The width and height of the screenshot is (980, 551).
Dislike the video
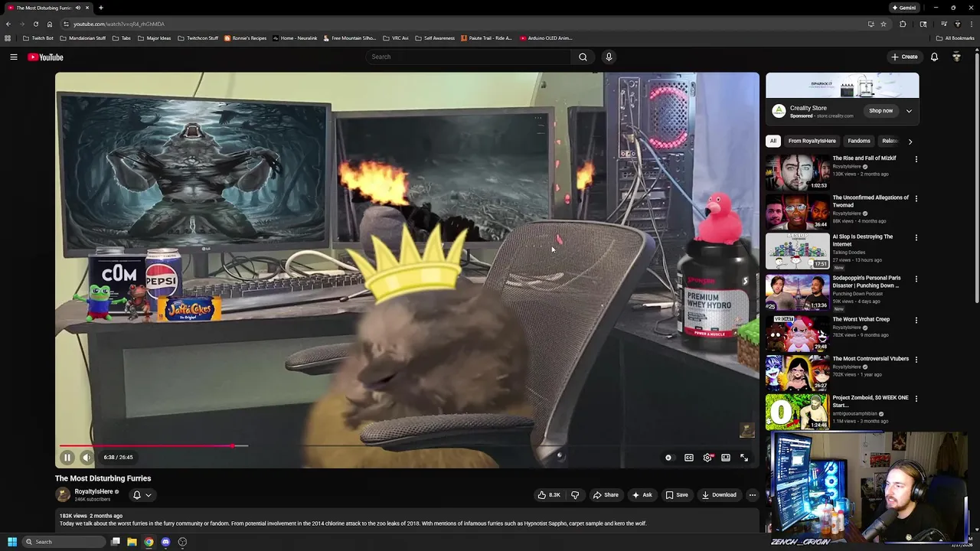point(575,495)
